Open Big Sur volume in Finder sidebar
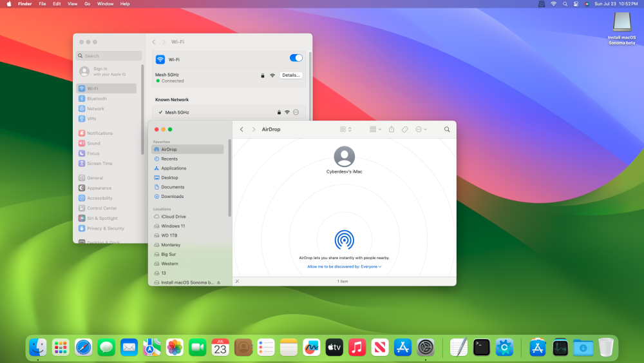Viewport: 644px width, 363px height. tap(187, 255)
